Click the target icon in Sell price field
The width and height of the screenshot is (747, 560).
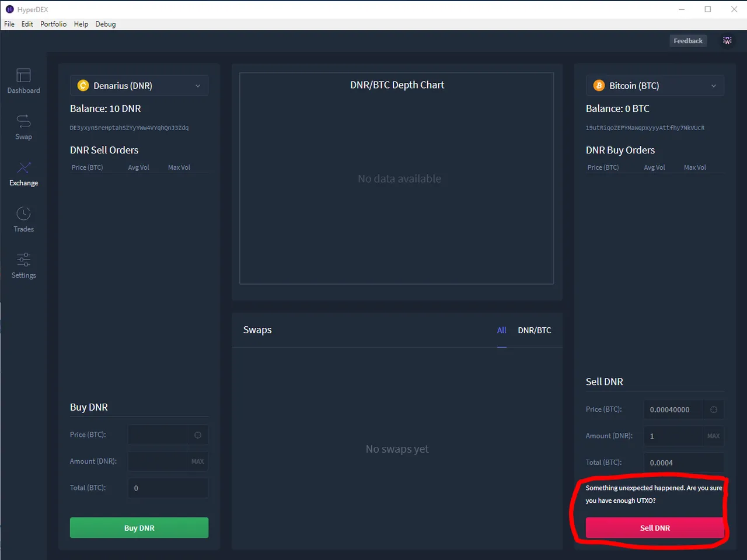(x=714, y=409)
